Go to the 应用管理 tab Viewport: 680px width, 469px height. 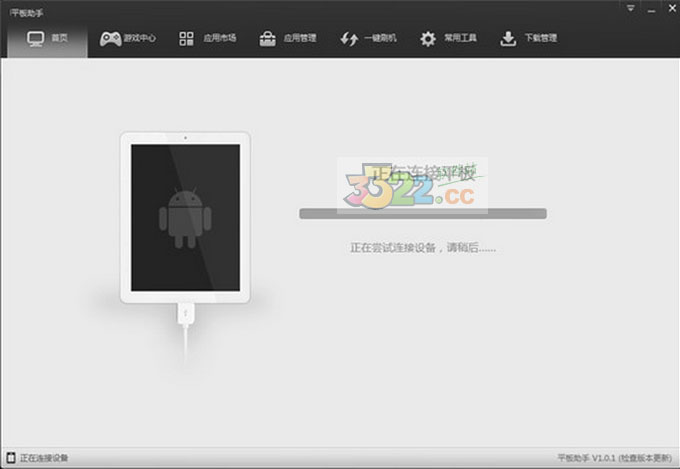[288, 39]
